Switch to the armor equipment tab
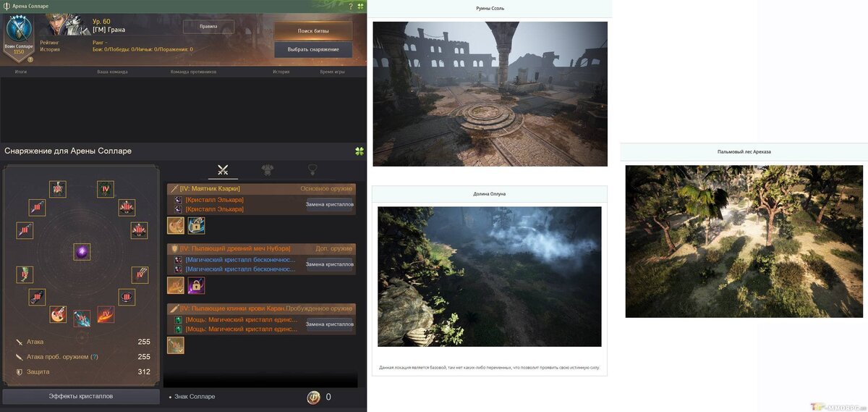 tap(268, 170)
